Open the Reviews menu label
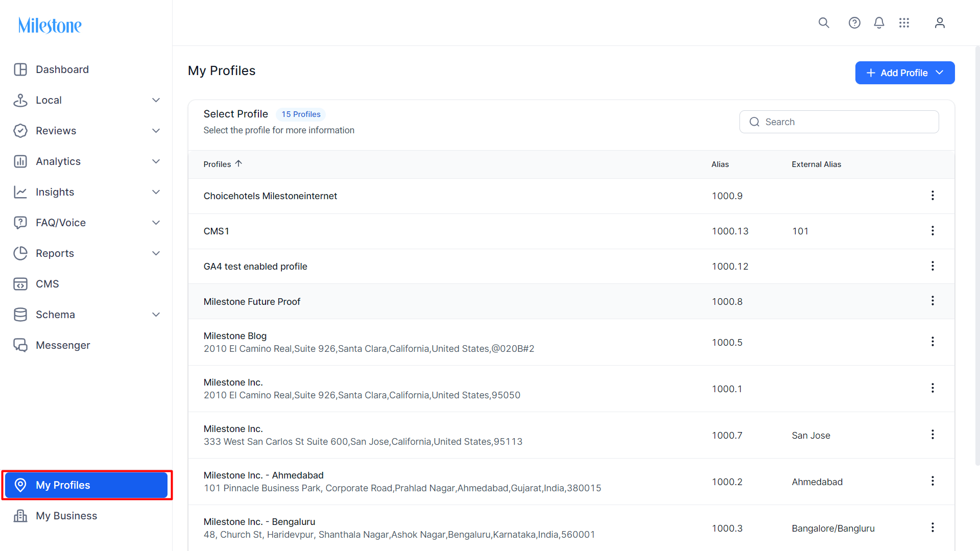980x551 pixels. coord(56,131)
